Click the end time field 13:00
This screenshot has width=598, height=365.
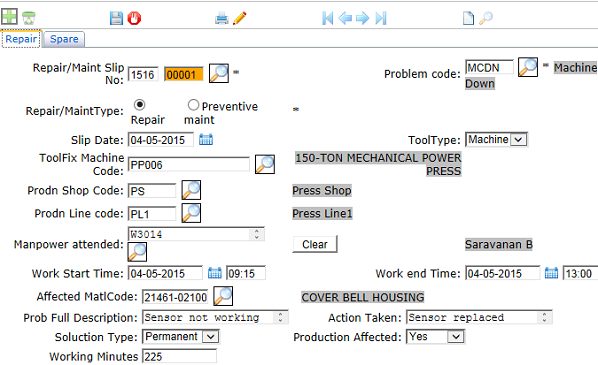coord(580,273)
